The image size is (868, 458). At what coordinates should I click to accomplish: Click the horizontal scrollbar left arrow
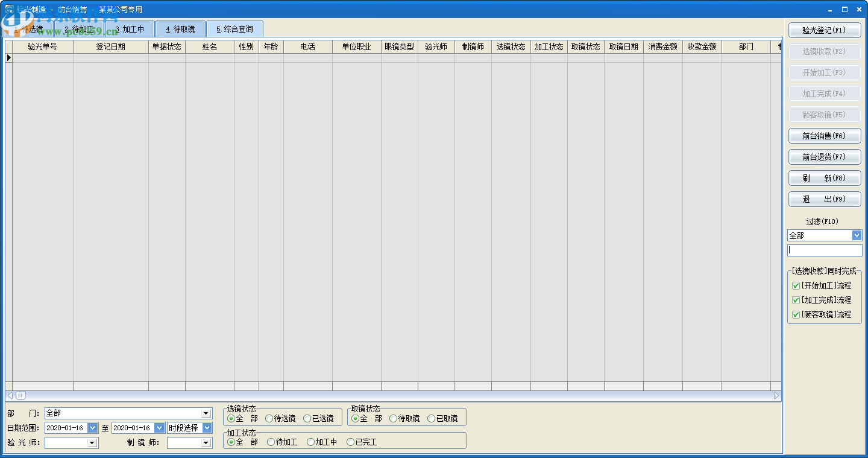[x=10, y=396]
